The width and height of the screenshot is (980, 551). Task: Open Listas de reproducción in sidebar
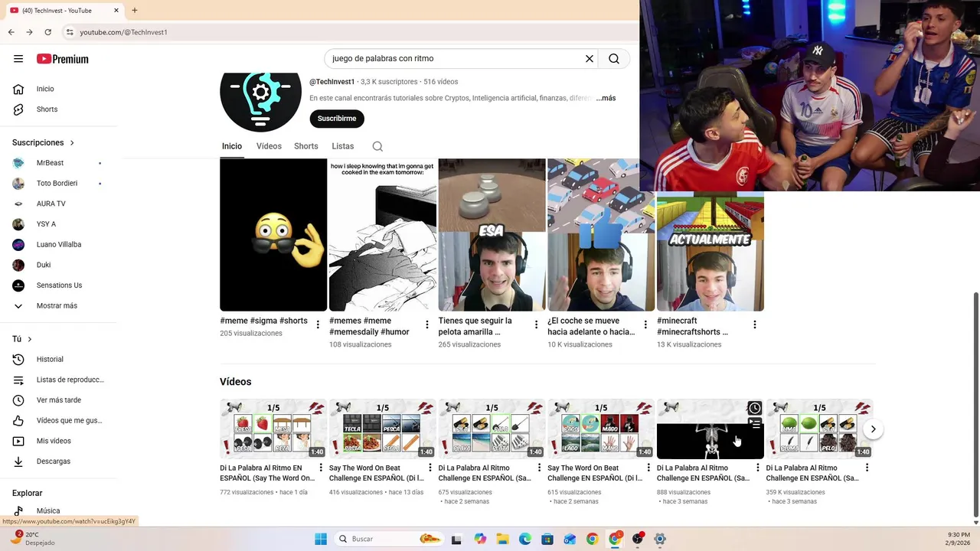(58, 380)
